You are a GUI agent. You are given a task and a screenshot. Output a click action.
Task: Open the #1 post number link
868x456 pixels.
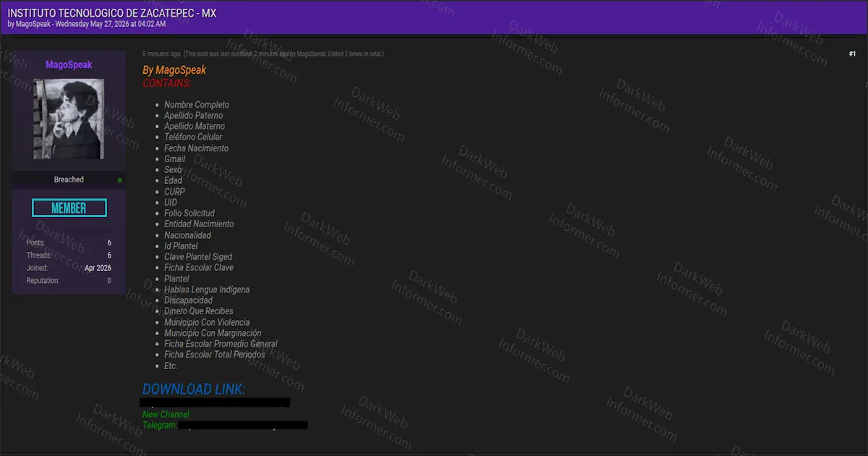852,54
